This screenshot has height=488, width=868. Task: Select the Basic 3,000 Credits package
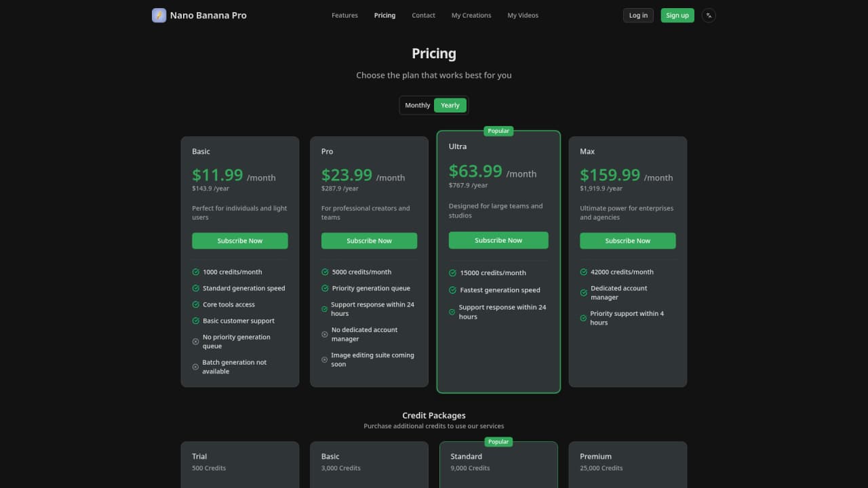click(370, 465)
